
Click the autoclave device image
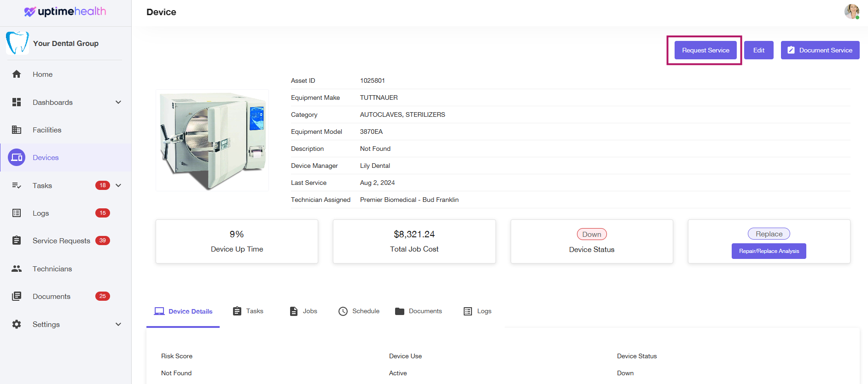point(212,140)
